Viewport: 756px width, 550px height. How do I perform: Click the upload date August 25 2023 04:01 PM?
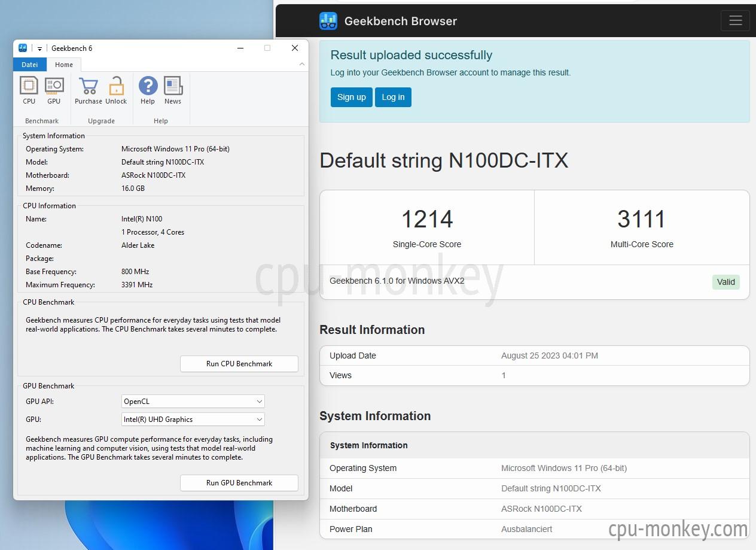[550, 355]
